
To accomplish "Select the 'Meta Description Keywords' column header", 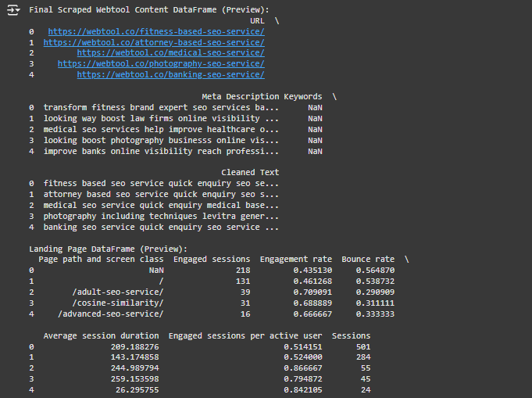I will tap(262, 97).
